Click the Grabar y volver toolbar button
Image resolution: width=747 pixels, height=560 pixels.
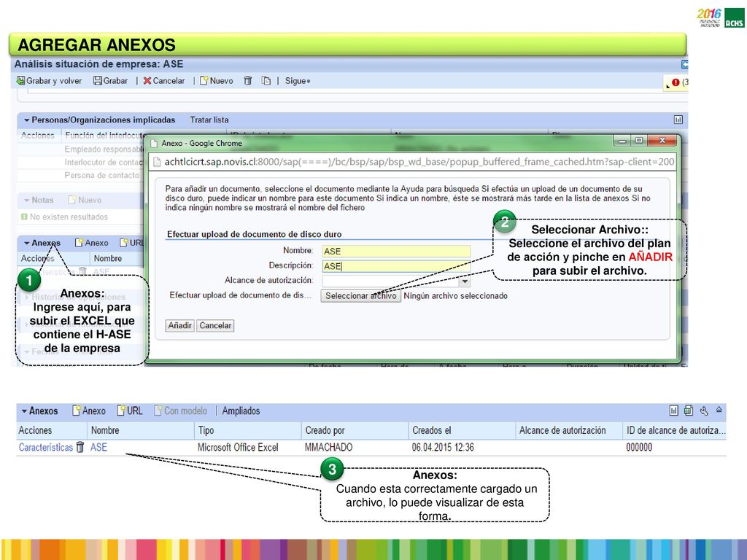tap(49, 81)
